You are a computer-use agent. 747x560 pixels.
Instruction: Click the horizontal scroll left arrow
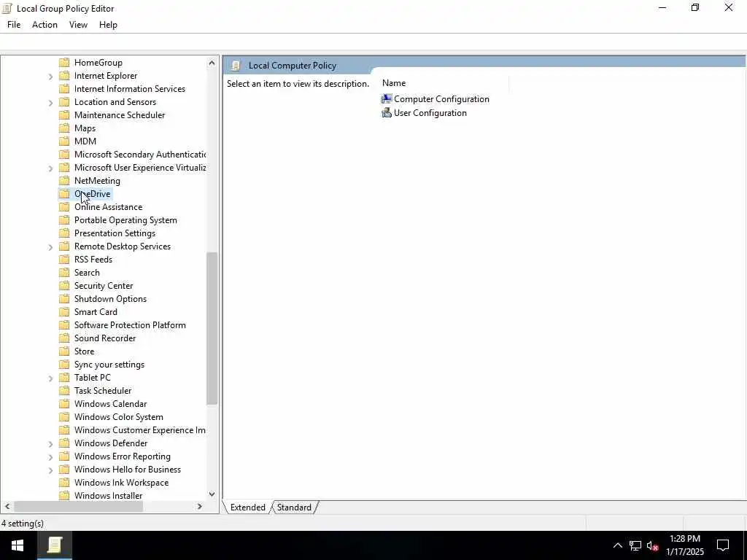pos(7,507)
